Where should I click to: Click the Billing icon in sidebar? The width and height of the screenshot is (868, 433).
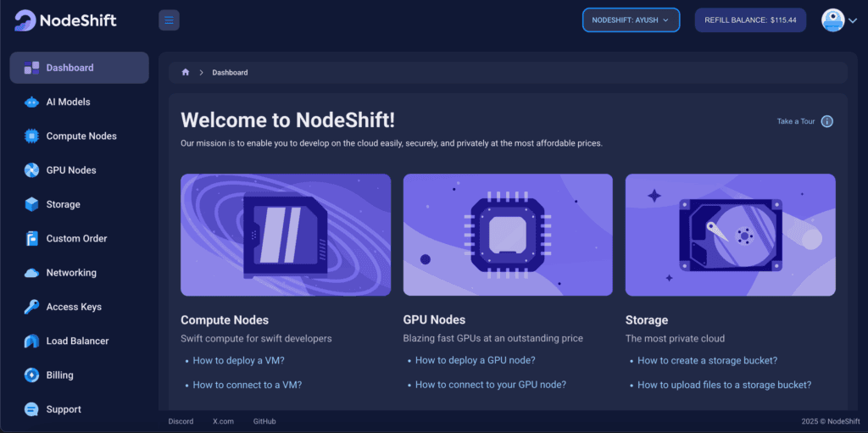click(x=31, y=375)
